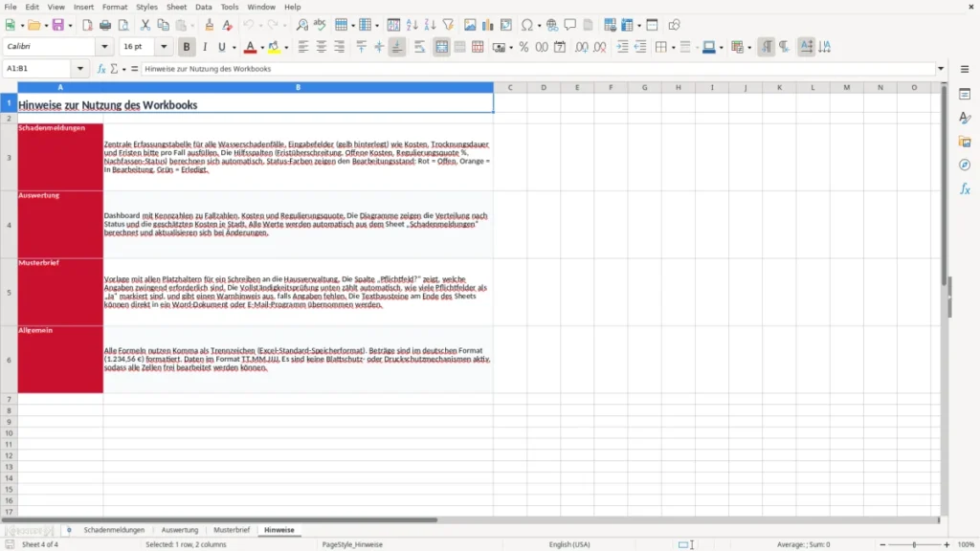980x551 pixels.
Task: Switch to the Musterbrief sheet tab
Action: pos(232,530)
